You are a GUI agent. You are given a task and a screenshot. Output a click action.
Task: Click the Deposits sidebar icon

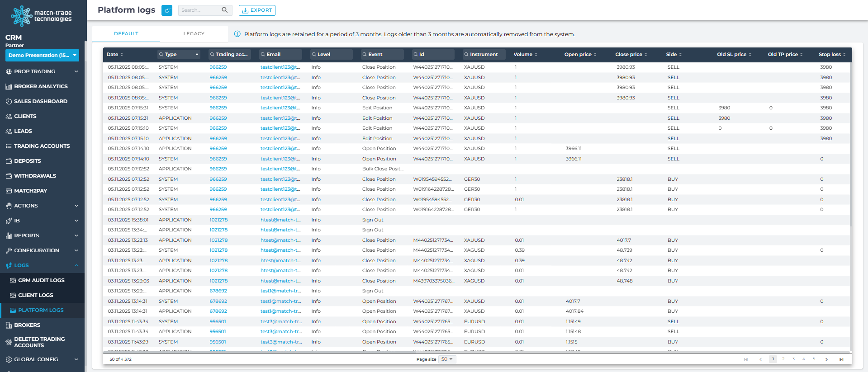pos(9,161)
